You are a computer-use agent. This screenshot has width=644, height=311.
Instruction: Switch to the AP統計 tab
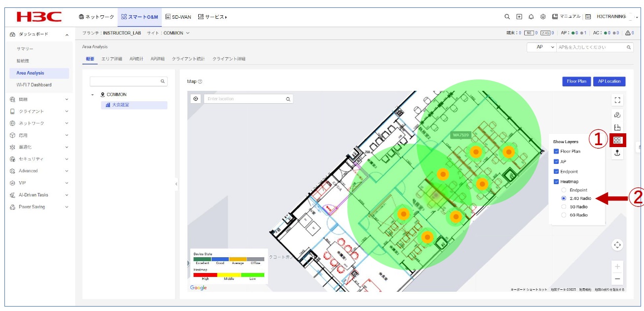136,59
